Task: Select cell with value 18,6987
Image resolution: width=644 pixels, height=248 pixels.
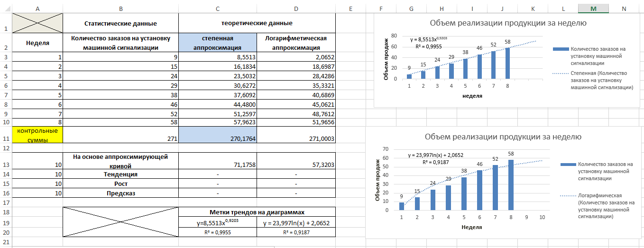Action: tap(296, 67)
